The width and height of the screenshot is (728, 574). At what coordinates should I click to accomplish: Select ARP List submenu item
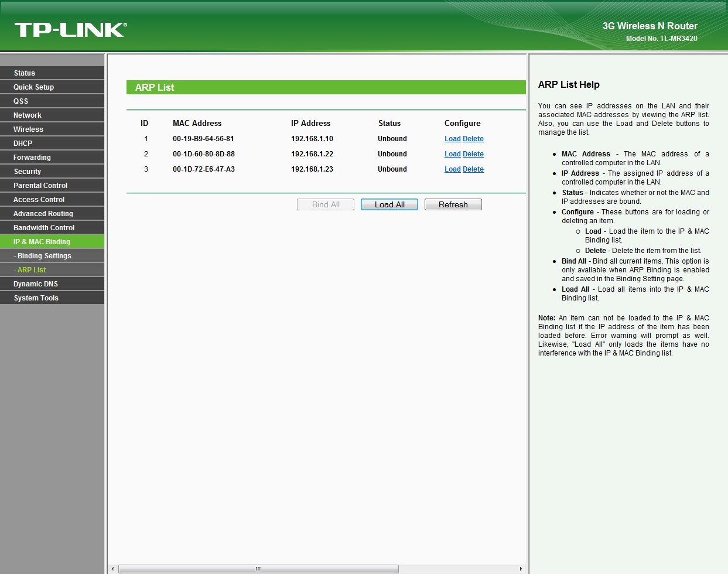52,270
